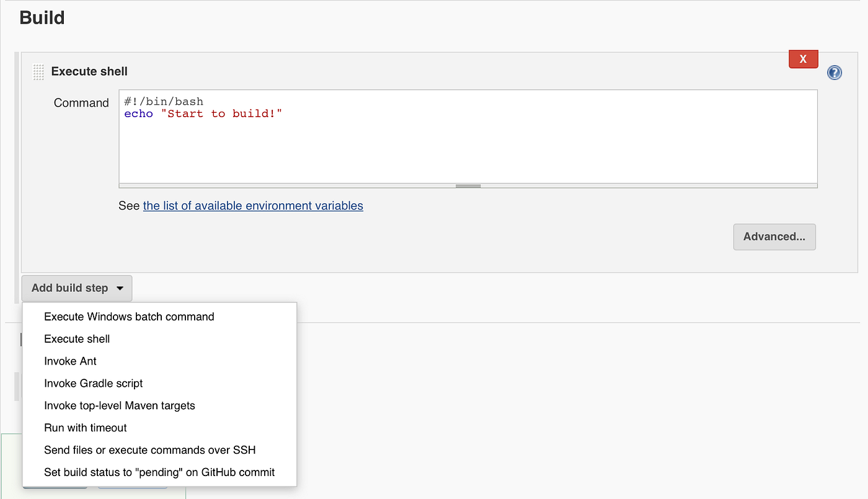Click the drag handle on Execute shell step
The image size is (868, 499).
tap(38, 71)
